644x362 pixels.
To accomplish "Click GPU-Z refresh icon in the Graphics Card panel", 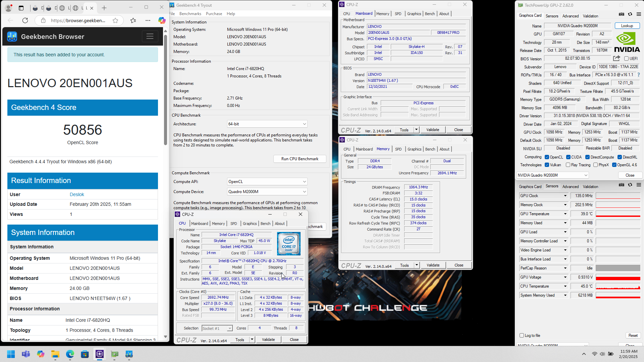I will (x=630, y=14).
